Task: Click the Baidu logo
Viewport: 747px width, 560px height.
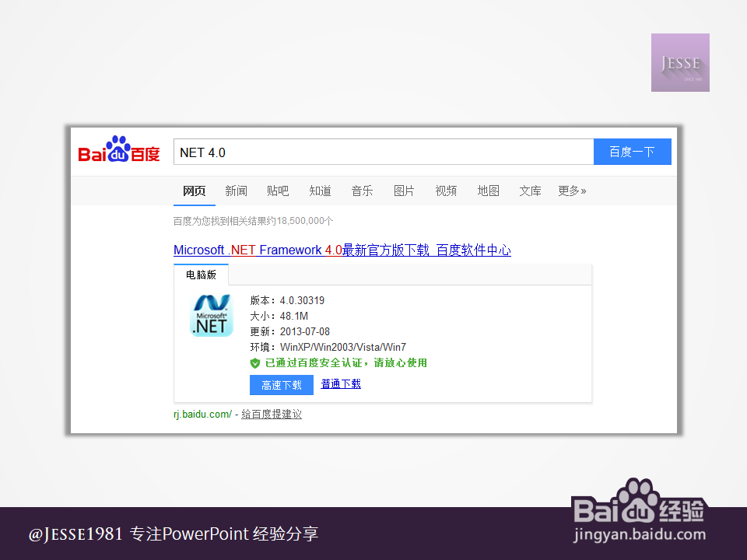Action: pos(118,152)
